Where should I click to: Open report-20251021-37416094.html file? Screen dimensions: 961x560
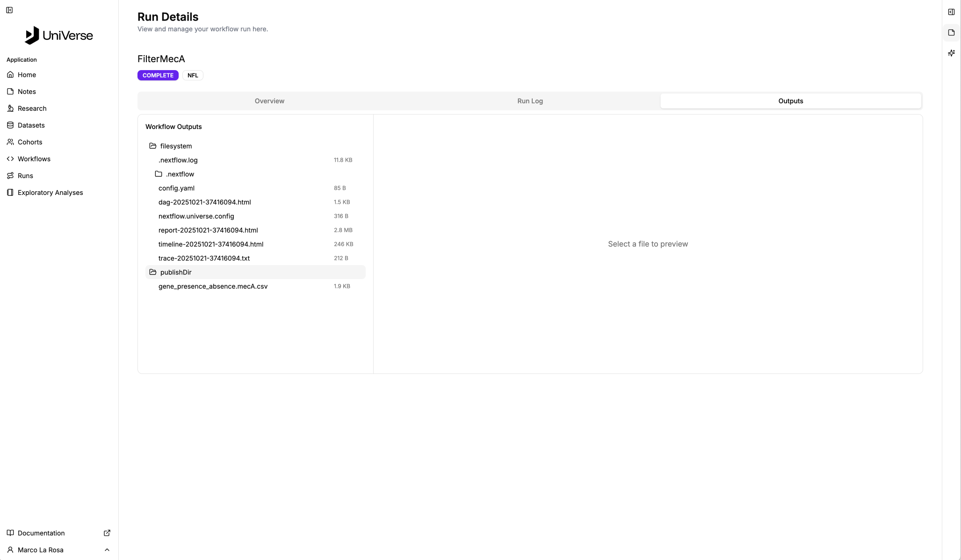pos(208,230)
